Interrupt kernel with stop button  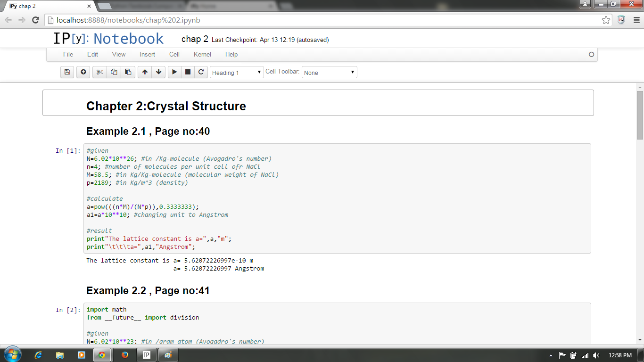(x=188, y=72)
